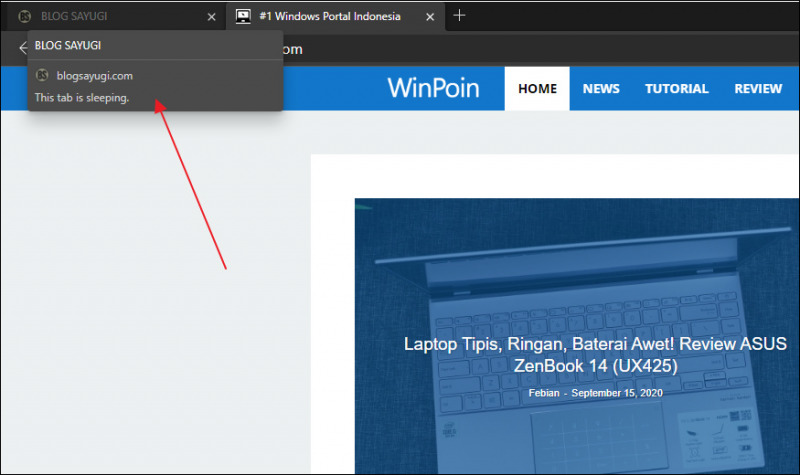Click the September 15, 2020 date
The width and height of the screenshot is (800, 475).
tap(617, 393)
